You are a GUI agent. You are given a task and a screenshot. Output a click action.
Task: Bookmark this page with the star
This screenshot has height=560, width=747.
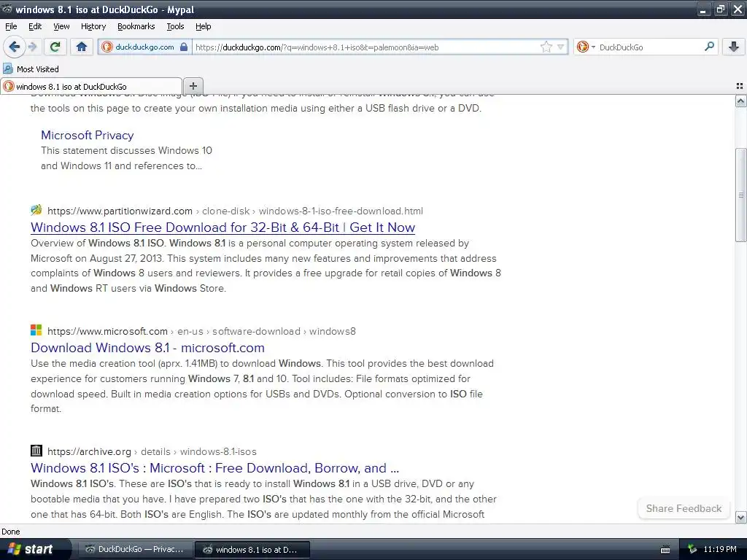pyautogui.click(x=546, y=47)
